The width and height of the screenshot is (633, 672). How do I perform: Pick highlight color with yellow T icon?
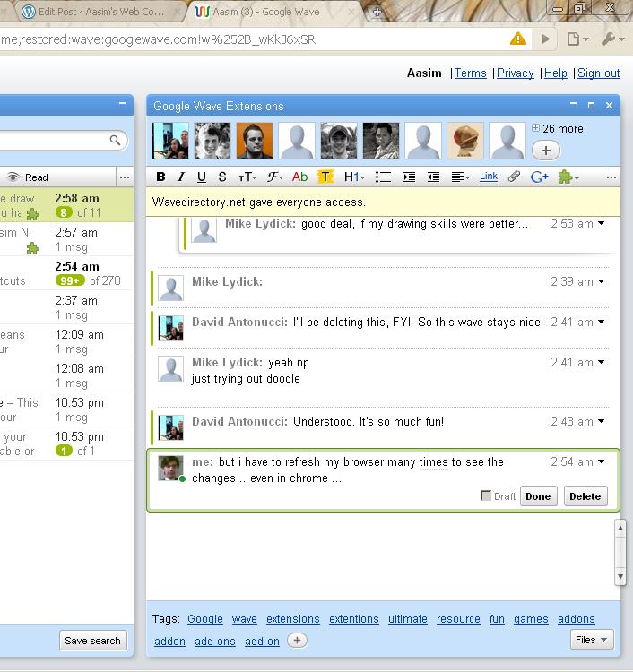[325, 177]
